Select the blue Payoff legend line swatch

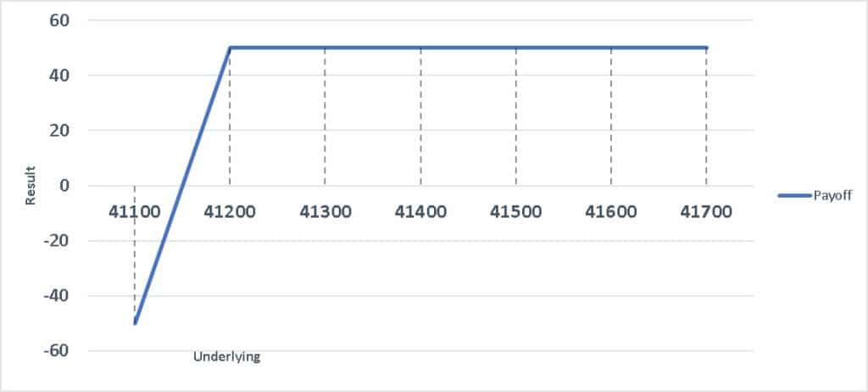[x=795, y=195]
